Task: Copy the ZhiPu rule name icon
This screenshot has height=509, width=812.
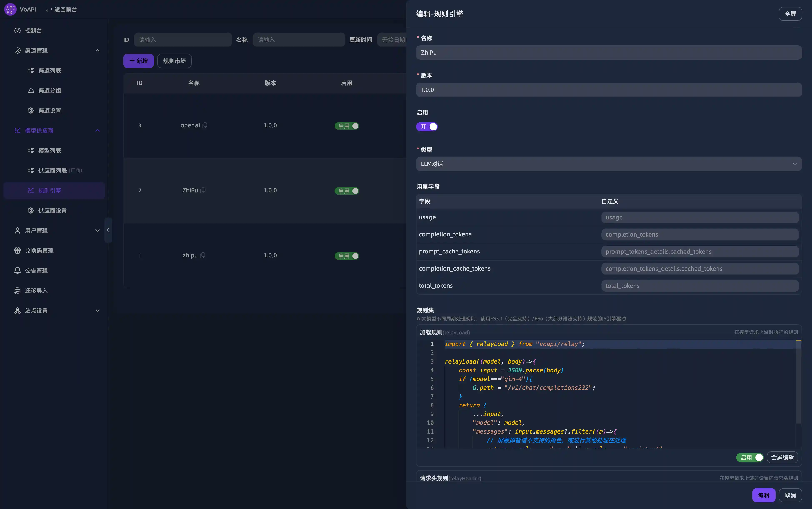Action: click(203, 190)
